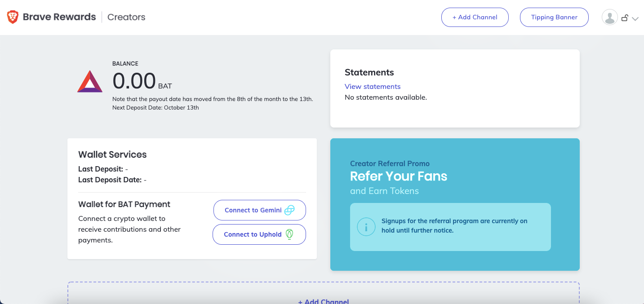The image size is (644, 304).
Task: Click the unlocked padlock icon
Action: coord(625,18)
